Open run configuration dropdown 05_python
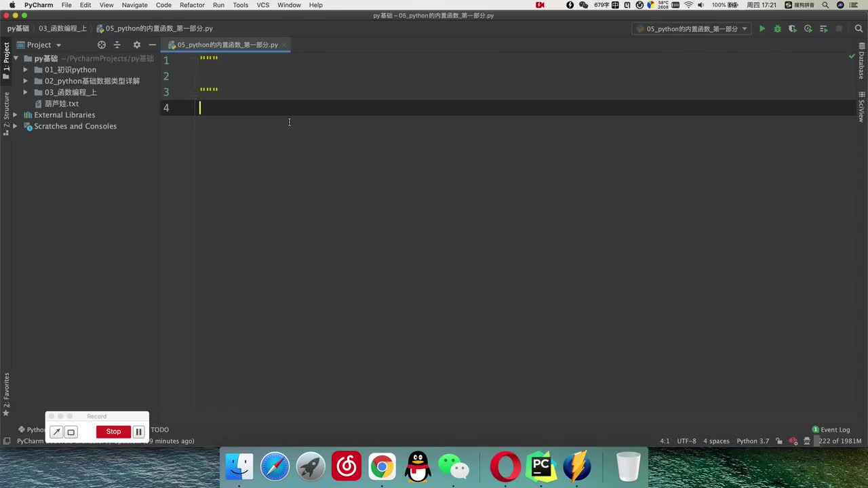Viewport: 868px width, 488px height. point(692,29)
